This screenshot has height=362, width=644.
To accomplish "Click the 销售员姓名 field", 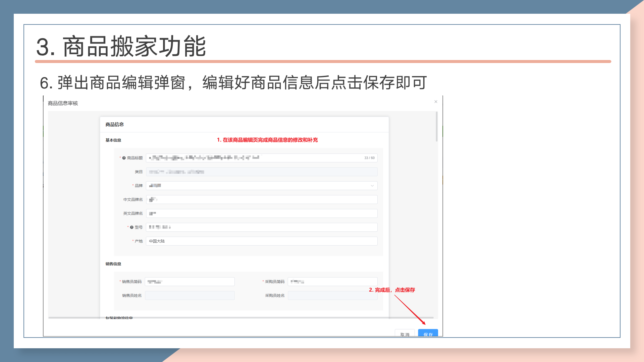I will [190, 296].
